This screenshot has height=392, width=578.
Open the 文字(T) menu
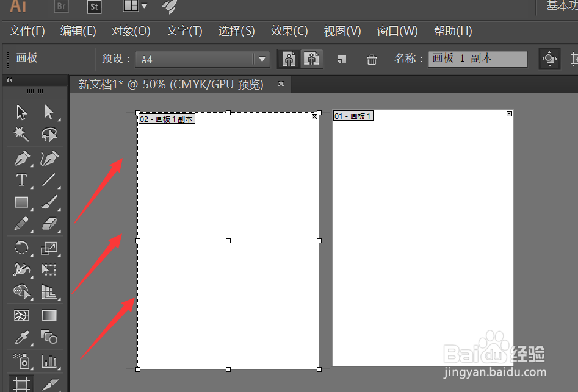click(x=184, y=31)
